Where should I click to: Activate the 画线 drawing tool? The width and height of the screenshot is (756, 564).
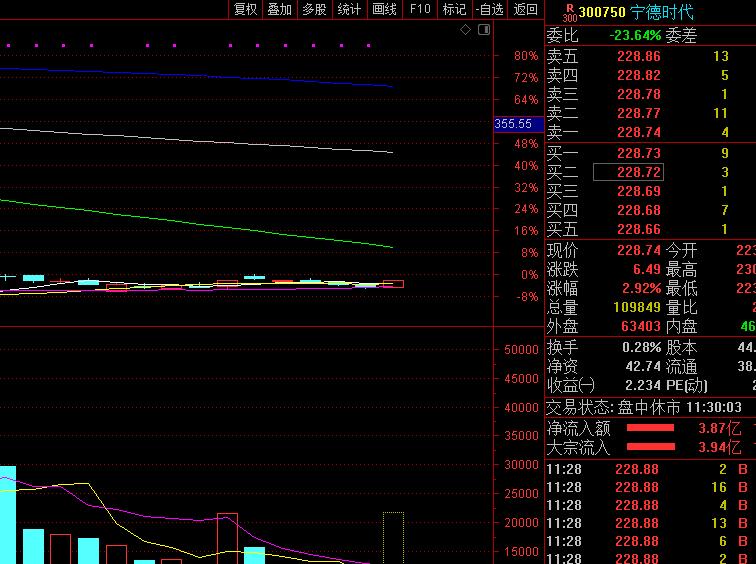pos(384,9)
